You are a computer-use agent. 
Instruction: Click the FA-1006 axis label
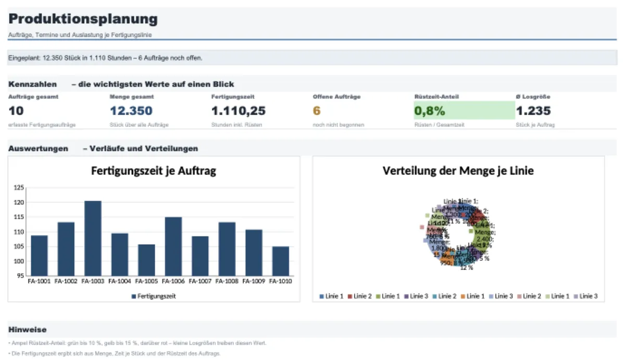(173, 282)
